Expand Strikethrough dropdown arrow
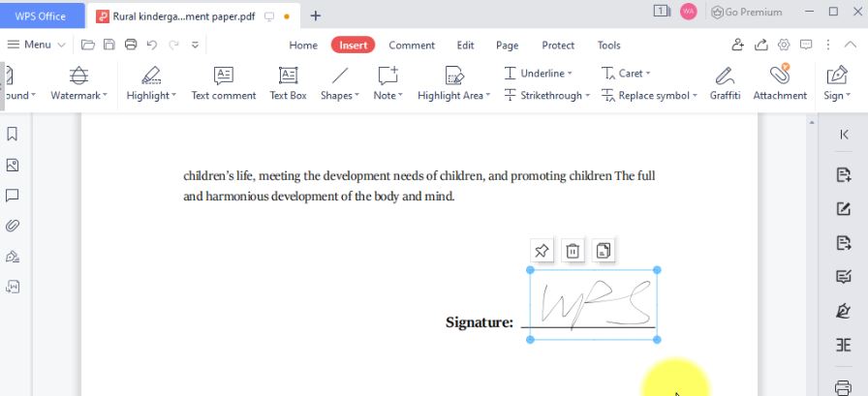868x396 pixels. pos(587,96)
